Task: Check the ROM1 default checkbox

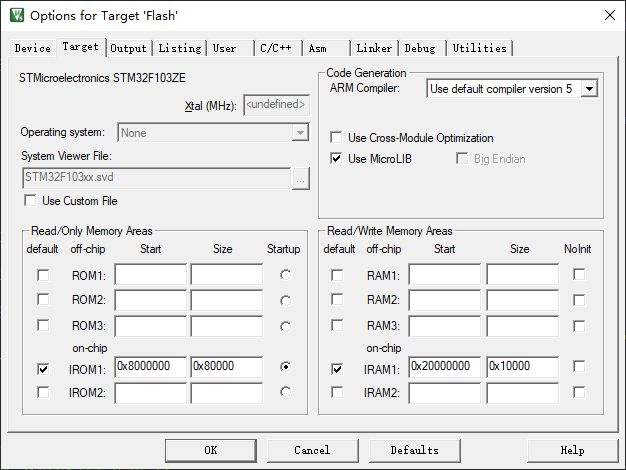Action: [43, 275]
